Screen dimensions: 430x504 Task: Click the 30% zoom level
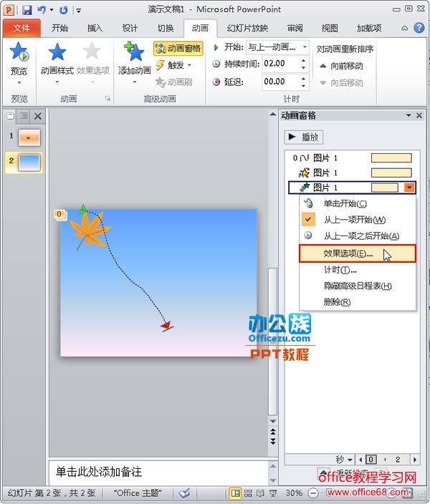point(294,493)
